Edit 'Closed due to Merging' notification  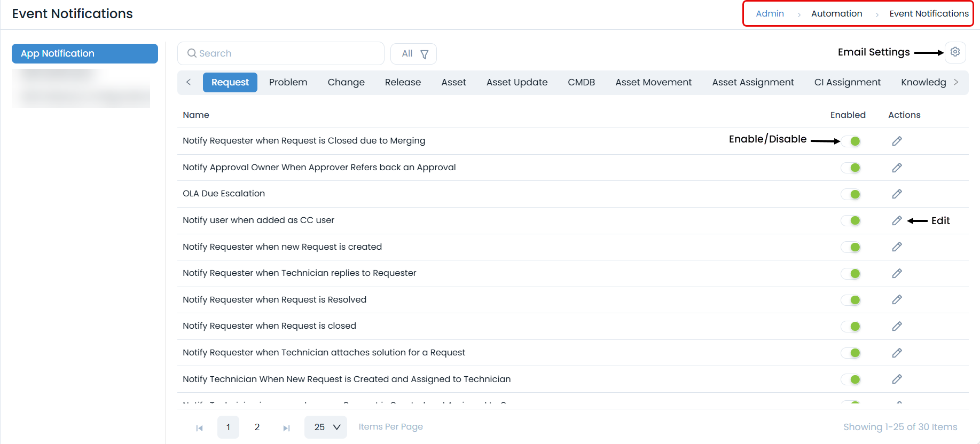(x=897, y=141)
